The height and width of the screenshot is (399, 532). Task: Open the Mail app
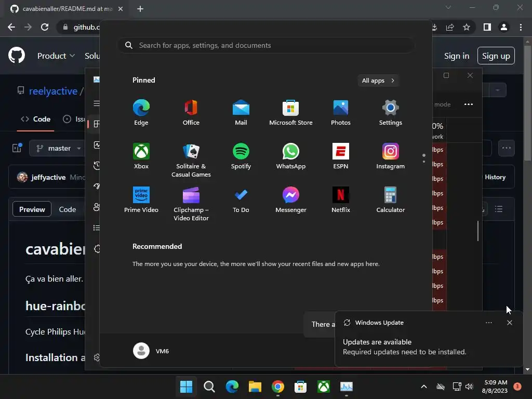(241, 113)
